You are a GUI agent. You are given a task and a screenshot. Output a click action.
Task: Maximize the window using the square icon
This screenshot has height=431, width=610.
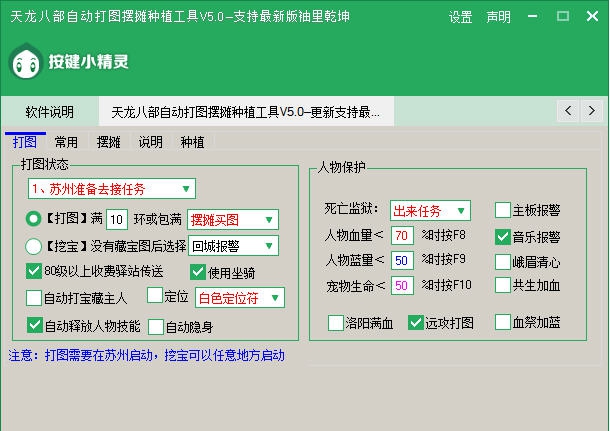[563, 16]
